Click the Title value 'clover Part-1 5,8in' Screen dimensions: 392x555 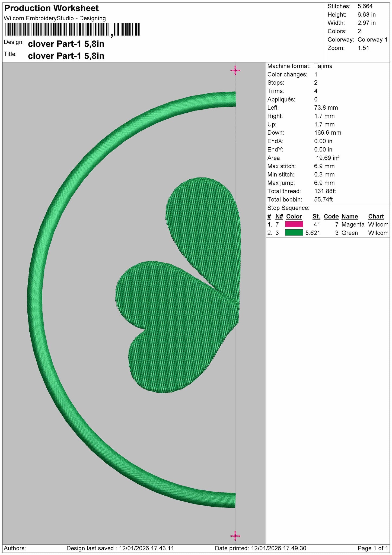pyautogui.click(x=66, y=56)
